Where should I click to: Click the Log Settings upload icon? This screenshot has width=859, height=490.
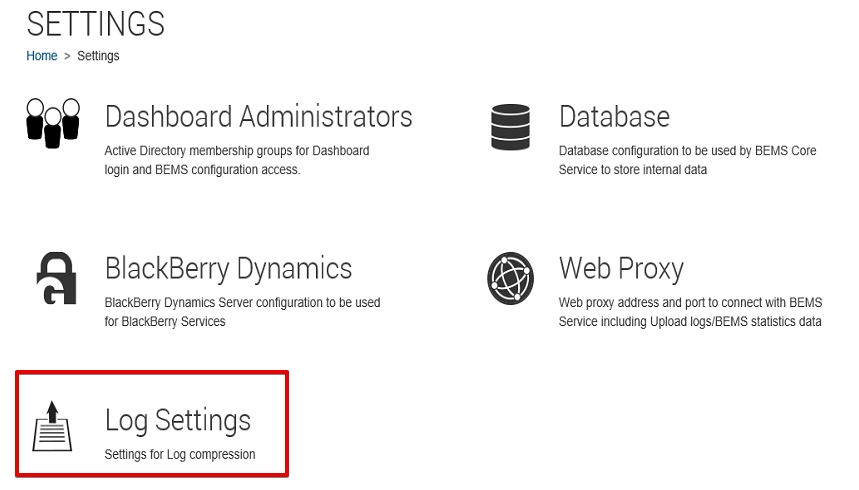tap(52, 427)
